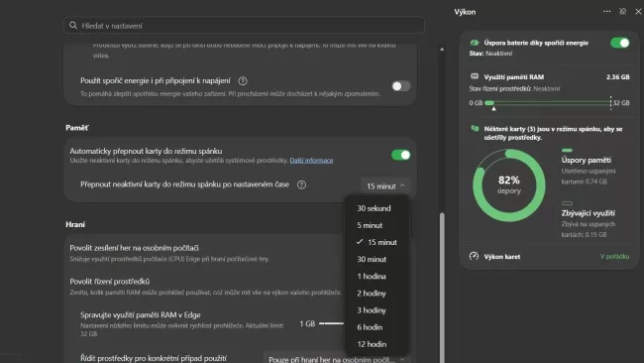The height and width of the screenshot is (363, 644).
Task: Select 6 hodin option
Action: (377, 327)
